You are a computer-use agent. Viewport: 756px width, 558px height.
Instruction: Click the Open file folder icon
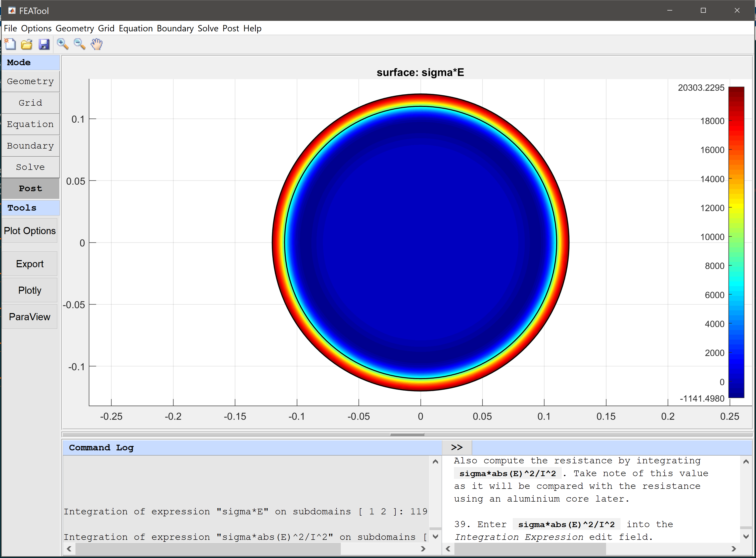coord(27,44)
